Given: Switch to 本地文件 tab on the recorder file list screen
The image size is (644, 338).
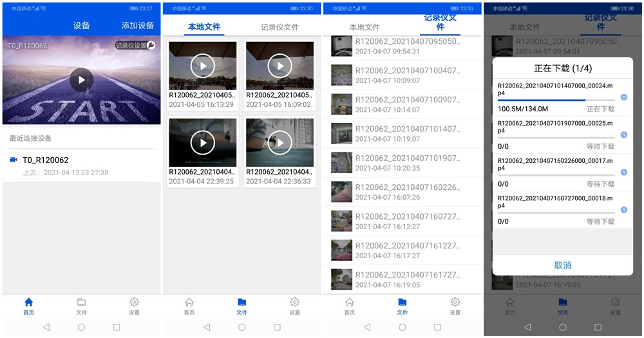Looking at the screenshot, I should pyautogui.click(x=365, y=28).
